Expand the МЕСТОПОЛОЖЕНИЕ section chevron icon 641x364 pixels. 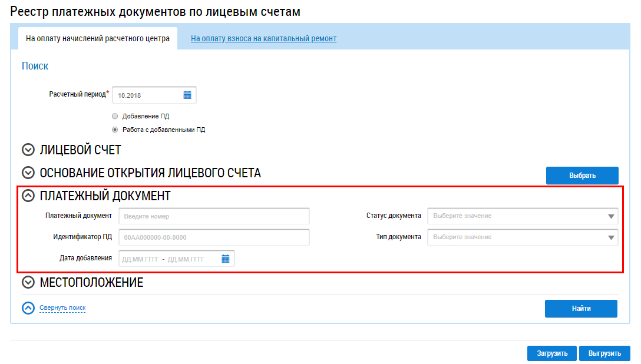[x=28, y=282]
